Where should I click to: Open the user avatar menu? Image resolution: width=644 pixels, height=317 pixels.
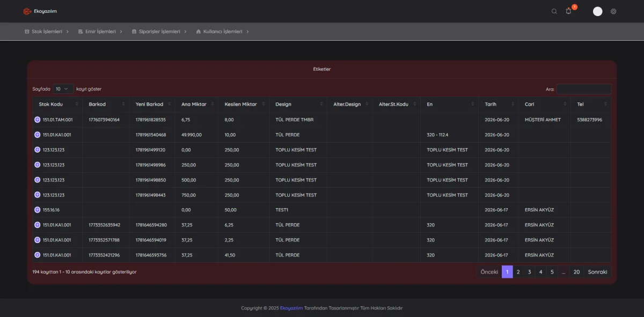pyautogui.click(x=597, y=11)
